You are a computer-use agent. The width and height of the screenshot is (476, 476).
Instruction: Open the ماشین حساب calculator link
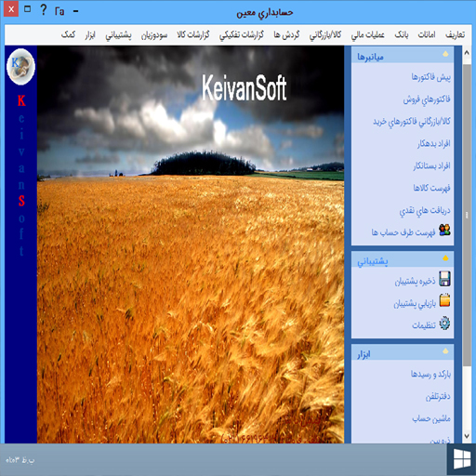[x=431, y=418]
